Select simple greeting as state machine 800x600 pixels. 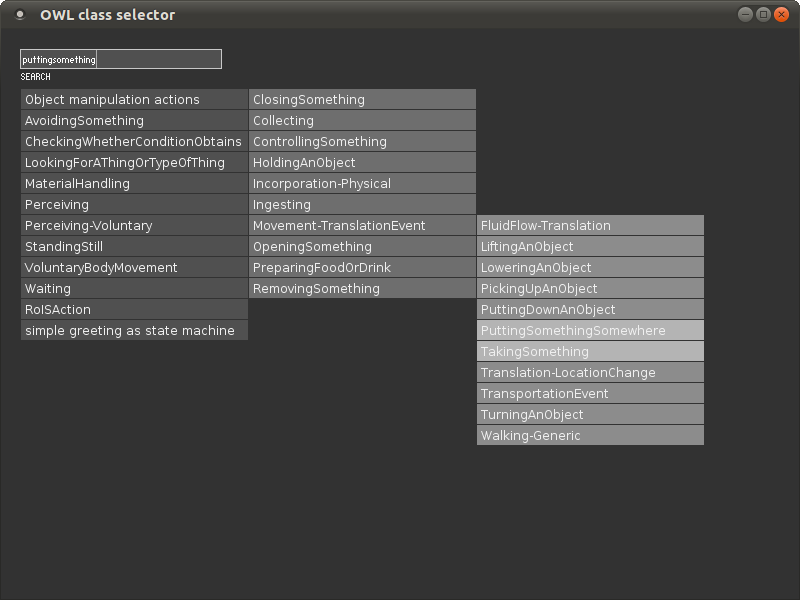(x=134, y=330)
